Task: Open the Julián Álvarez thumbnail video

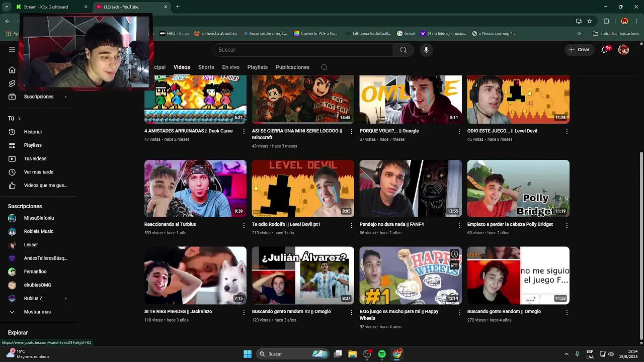Action: tap(303, 276)
